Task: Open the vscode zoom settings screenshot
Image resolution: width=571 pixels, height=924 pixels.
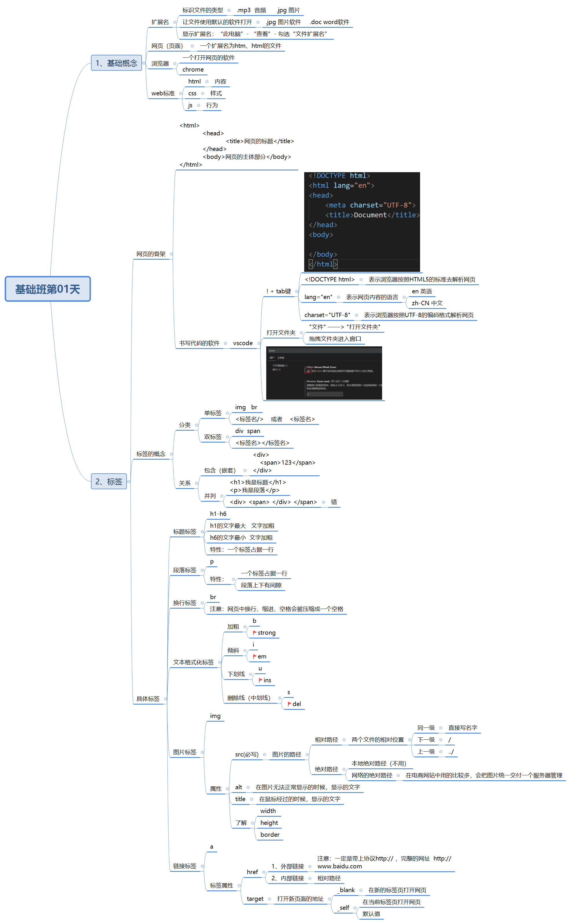Action: tap(324, 373)
